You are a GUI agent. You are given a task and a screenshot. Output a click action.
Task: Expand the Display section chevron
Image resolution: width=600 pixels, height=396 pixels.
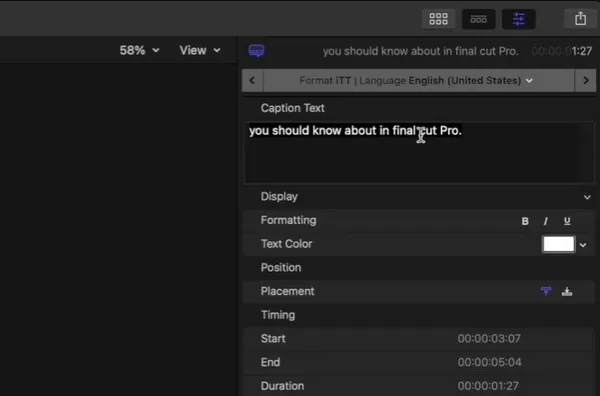point(587,197)
